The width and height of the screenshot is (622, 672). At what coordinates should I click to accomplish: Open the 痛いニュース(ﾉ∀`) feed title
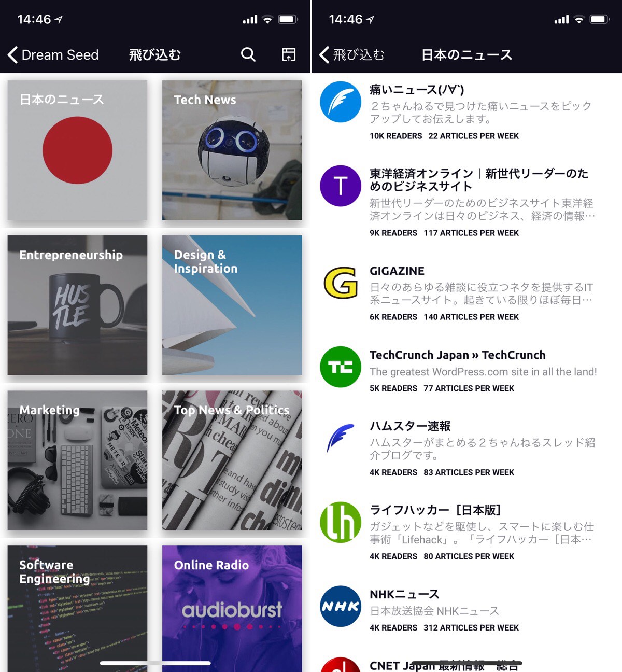coord(417,90)
